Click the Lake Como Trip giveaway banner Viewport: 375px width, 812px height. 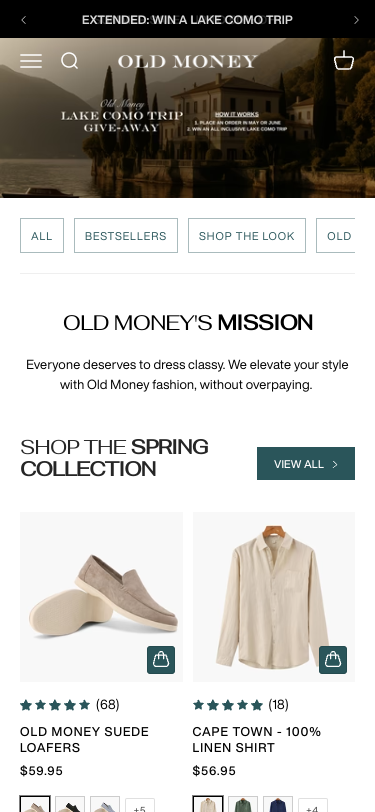coord(188,118)
